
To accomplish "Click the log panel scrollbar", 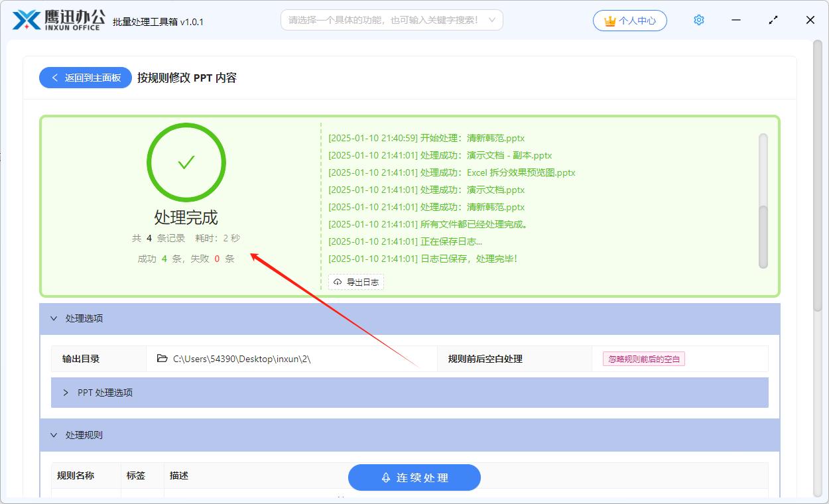I will pos(763,199).
